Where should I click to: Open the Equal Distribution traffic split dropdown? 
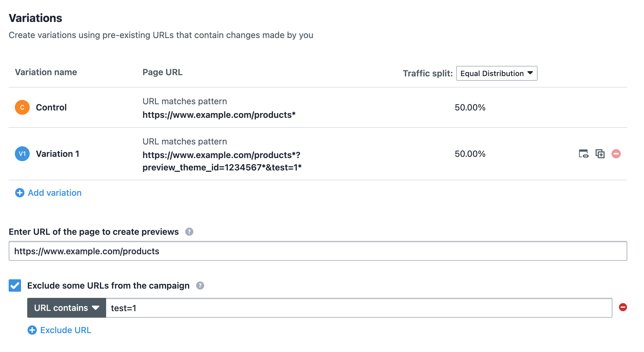(496, 73)
